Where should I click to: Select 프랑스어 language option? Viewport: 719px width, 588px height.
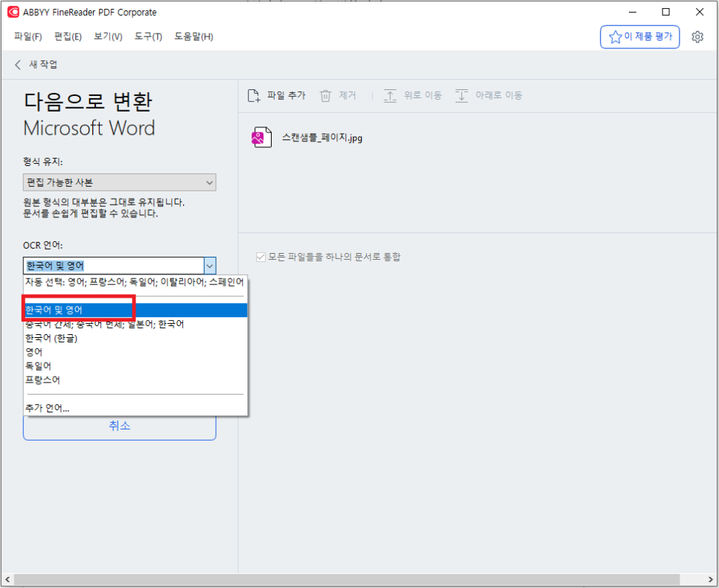pos(135,380)
